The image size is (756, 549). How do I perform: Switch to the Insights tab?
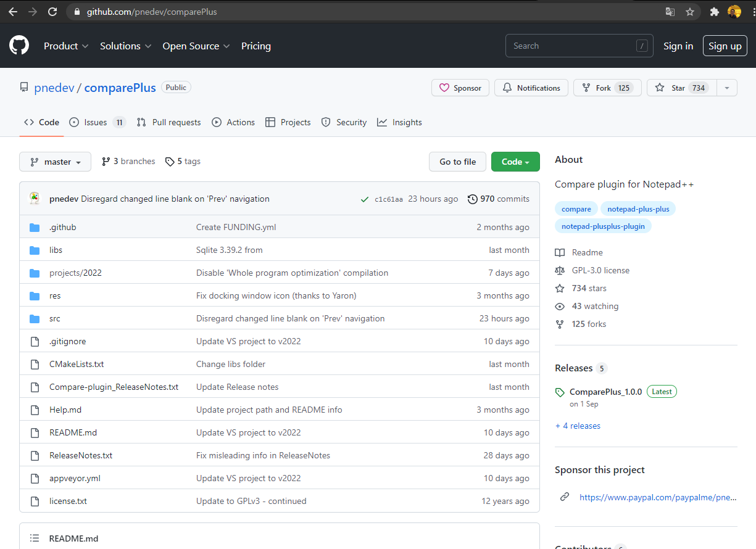pyautogui.click(x=400, y=122)
